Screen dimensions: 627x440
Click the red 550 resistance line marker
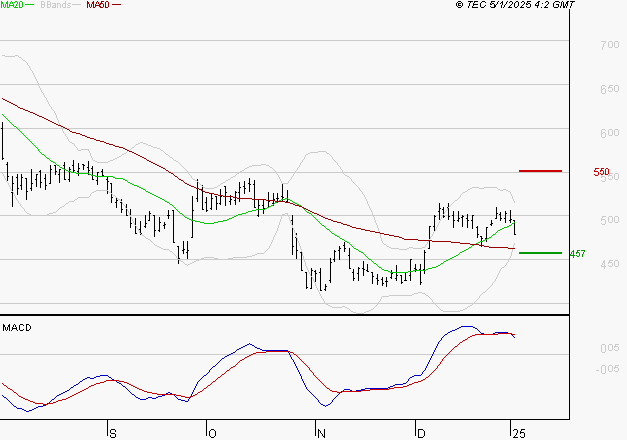coord(540,171)
